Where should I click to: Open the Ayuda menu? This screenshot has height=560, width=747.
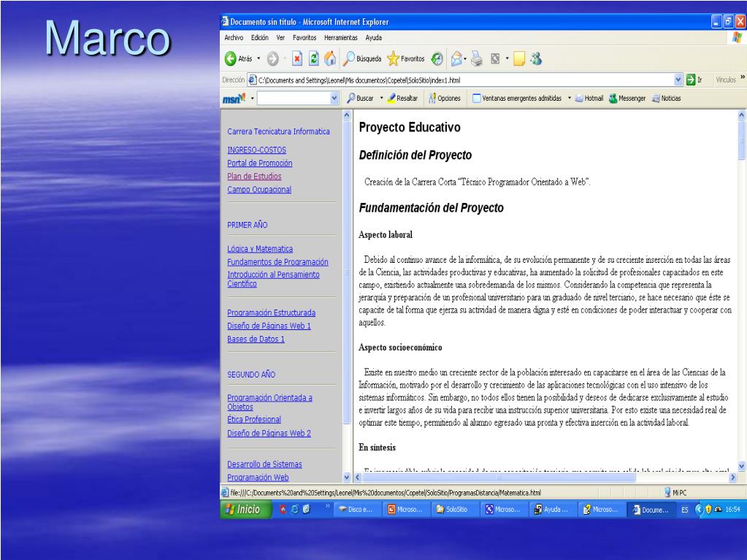374,38
